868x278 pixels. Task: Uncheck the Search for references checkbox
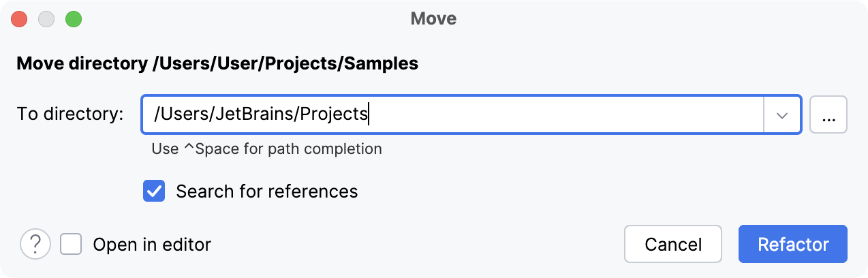point(154,191)
